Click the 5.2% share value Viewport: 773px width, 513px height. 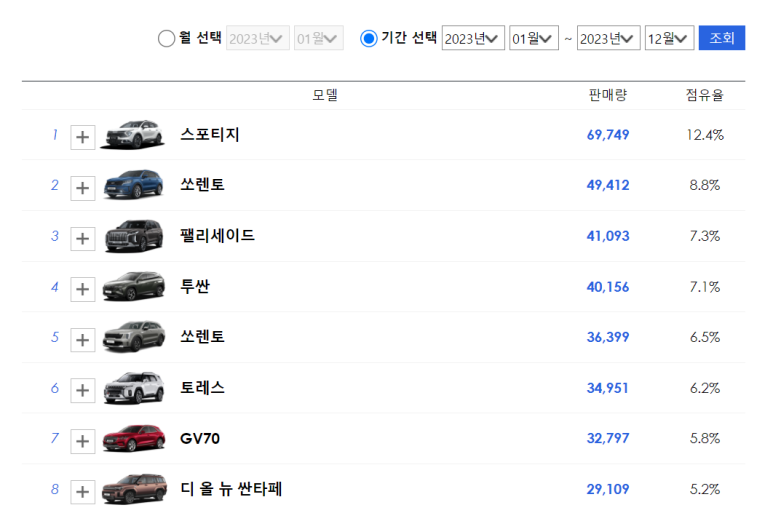pos(705,489)
